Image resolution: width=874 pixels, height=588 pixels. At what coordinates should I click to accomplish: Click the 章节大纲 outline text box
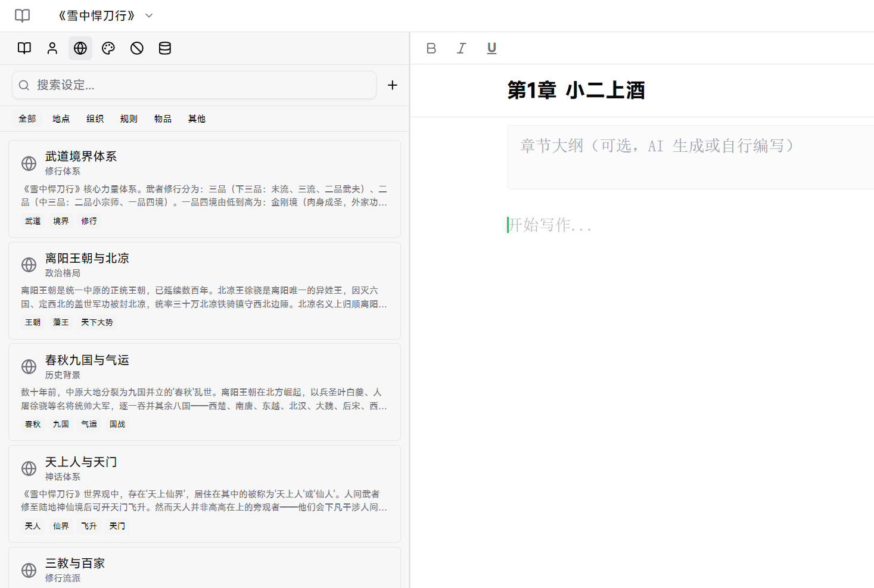(x=691, y=157)
